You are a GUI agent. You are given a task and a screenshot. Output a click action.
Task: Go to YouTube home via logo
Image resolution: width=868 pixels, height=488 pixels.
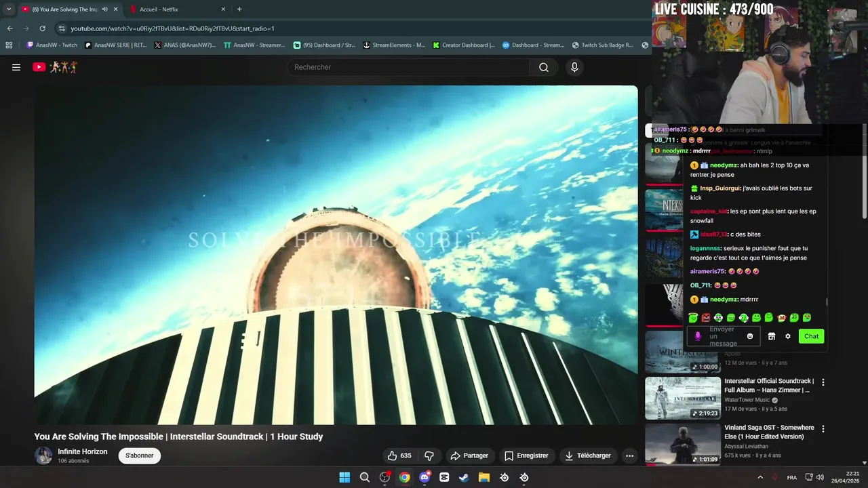pos(55,67)
